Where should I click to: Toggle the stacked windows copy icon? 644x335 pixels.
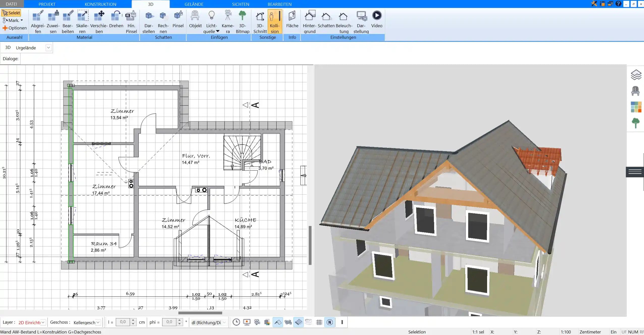(610, 4)
